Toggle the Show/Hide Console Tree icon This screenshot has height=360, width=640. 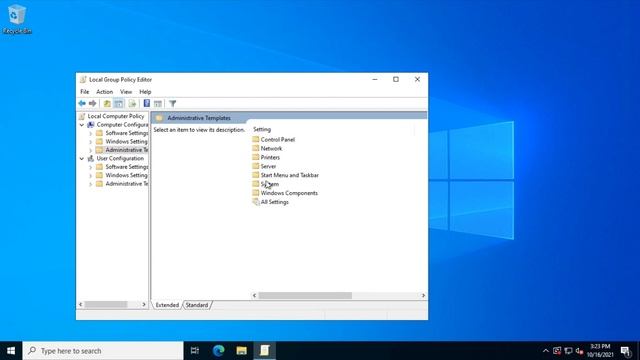coord(118,104)
